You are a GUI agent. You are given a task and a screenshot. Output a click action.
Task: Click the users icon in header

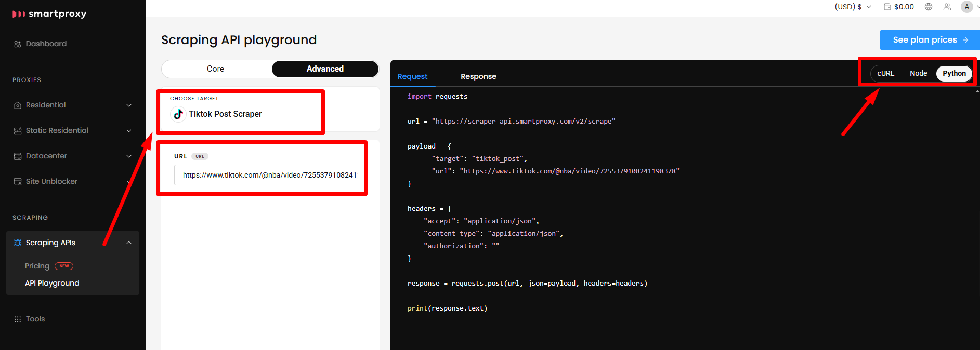[947, 7]
